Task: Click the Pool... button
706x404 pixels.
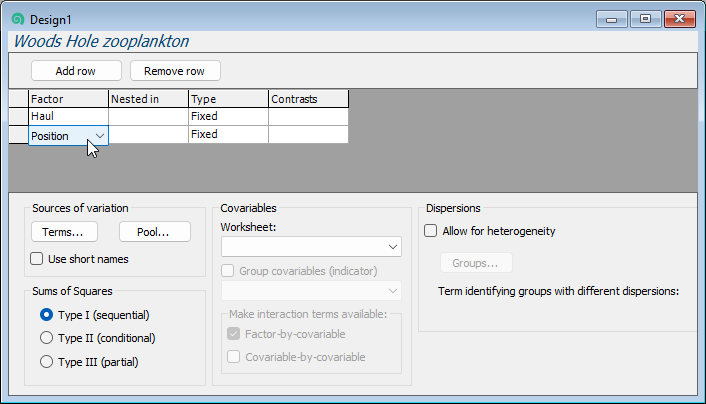Action: [154, 232]
